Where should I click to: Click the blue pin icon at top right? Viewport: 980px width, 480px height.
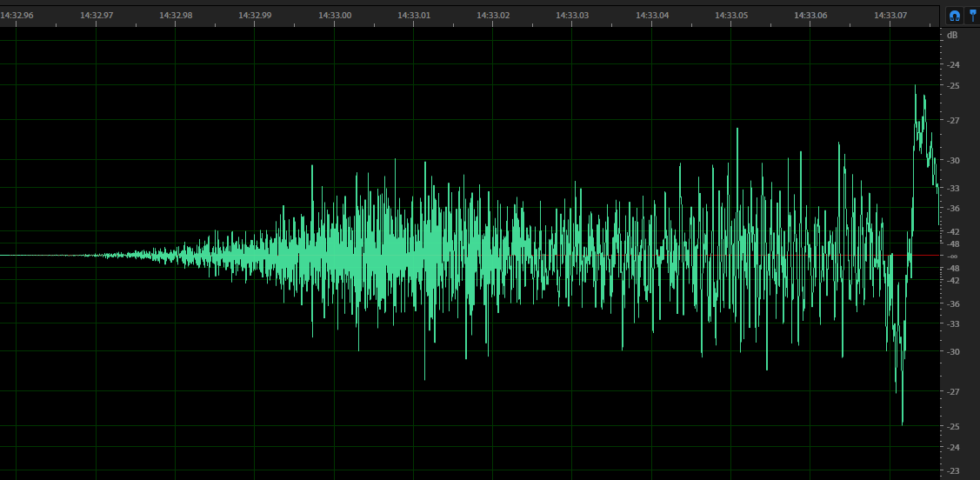[972, 15]
